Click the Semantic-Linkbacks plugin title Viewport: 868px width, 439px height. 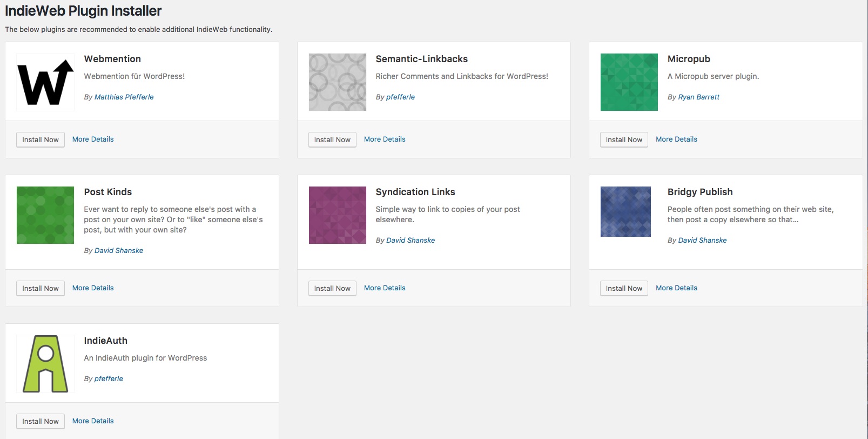click(x=422, y=59)
